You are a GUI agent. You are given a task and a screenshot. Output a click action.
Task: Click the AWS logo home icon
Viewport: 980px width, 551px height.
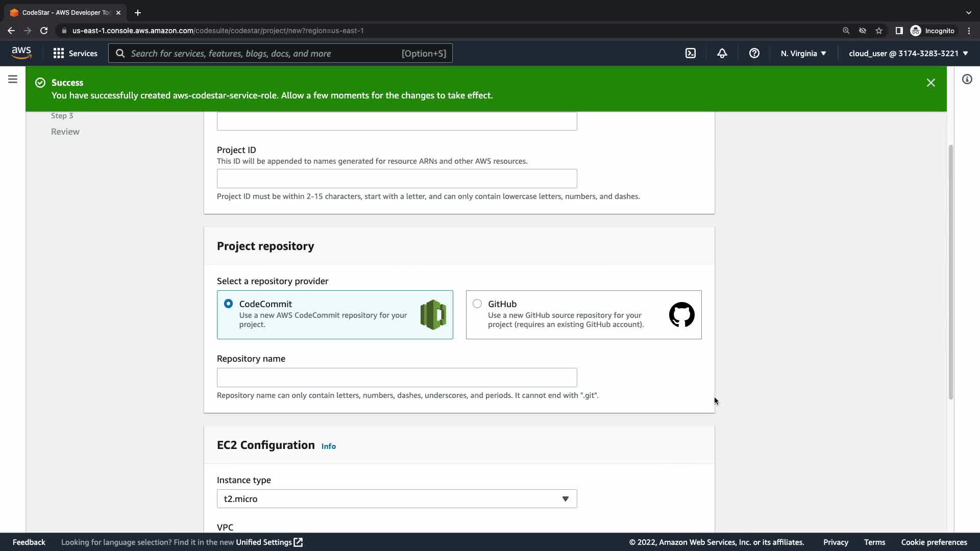(x=21, y=53)
